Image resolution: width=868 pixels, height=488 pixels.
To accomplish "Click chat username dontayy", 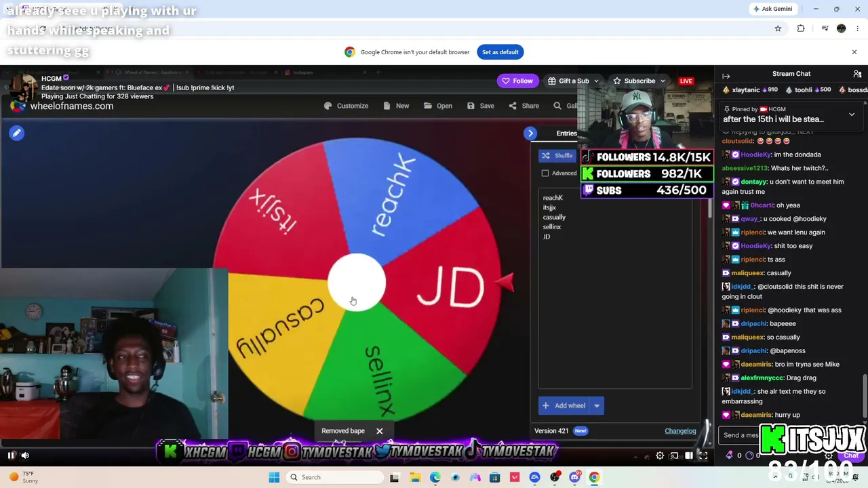I will 753,182.
